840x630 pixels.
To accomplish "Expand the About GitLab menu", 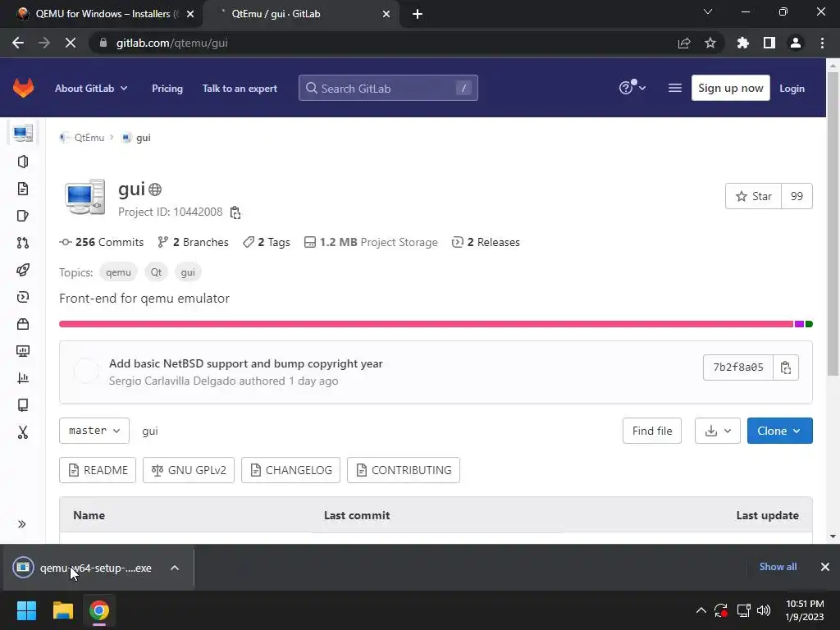I will tap(91, 89).
